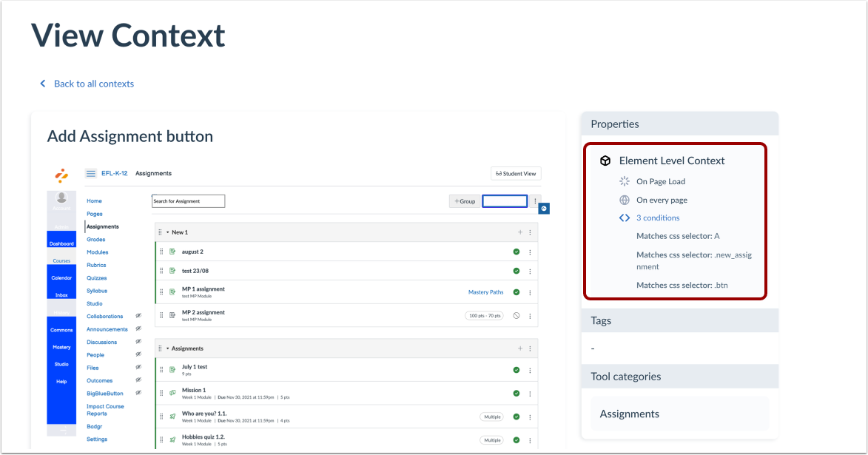Screen dimensions: 868x455
Task: Open the Hobbies quiz 1.2. title
Action: tap(203, 437)
